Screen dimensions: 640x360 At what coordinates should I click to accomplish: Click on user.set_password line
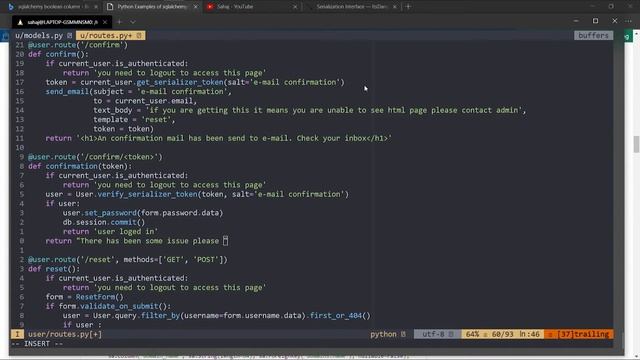coord(143,213)
